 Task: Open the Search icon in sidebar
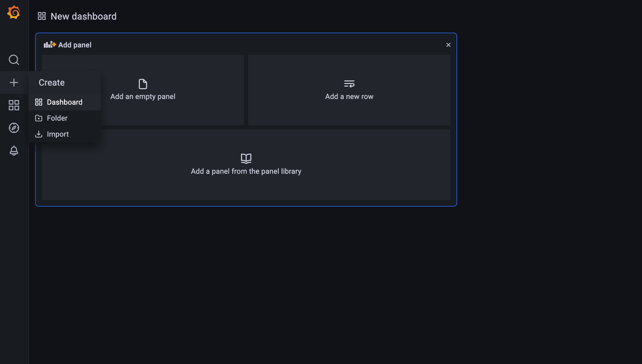point(14,60)
